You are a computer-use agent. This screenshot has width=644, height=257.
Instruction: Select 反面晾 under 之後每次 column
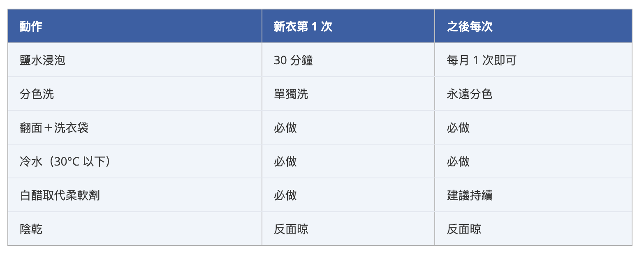(464, 229)
